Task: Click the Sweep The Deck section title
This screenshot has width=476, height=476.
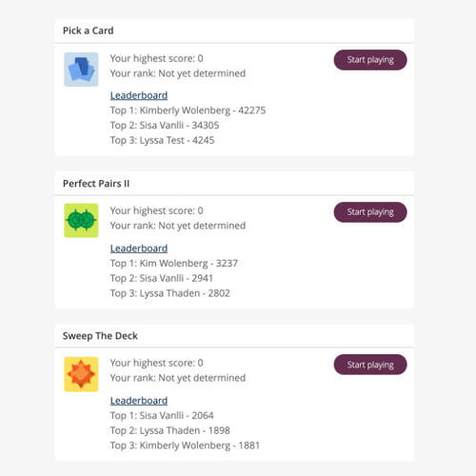Action: [x=100, y=336]
